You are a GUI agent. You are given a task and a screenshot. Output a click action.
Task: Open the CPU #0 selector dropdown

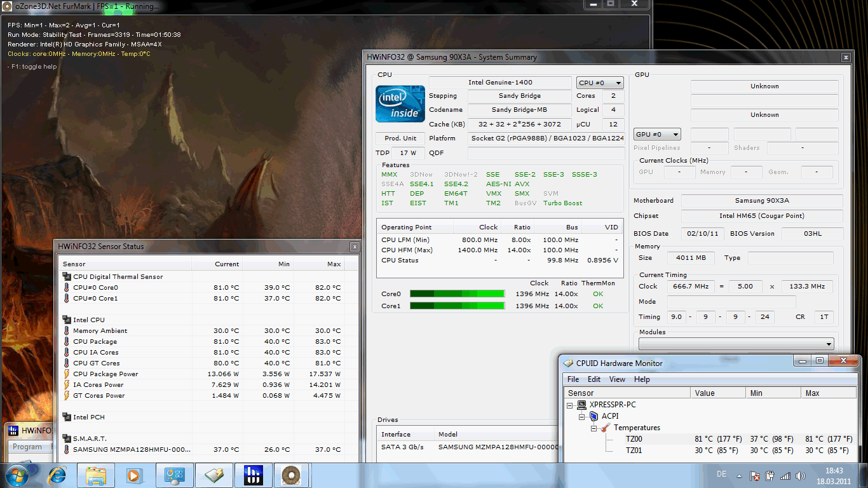point(600,83)
